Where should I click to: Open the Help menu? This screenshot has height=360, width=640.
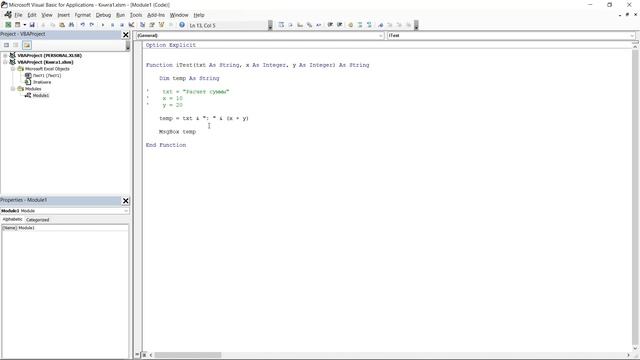pyautogui.click(x=199, y=15)
